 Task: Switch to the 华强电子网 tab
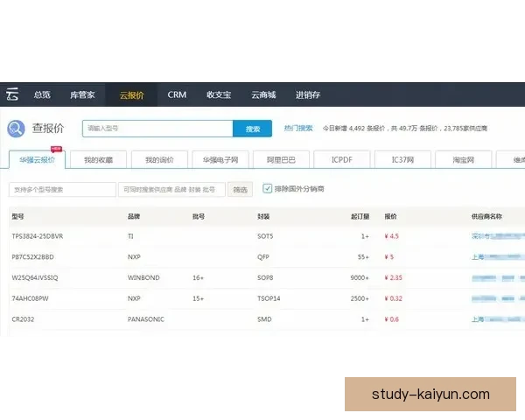[x=220, y=160]
